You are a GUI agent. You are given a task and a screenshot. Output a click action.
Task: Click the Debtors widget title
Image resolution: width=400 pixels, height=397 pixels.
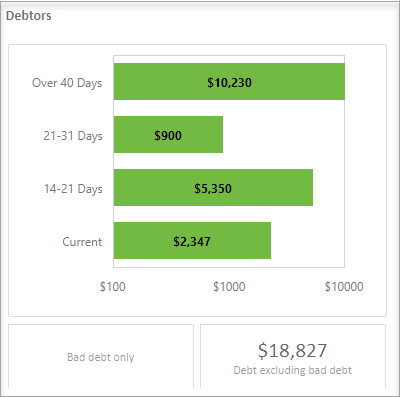click(29, 16)
